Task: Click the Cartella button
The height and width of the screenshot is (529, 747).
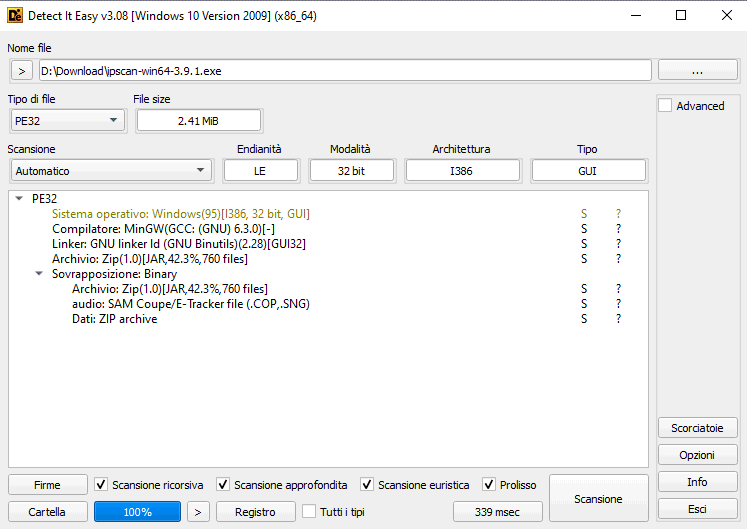Action: (48, 512)
